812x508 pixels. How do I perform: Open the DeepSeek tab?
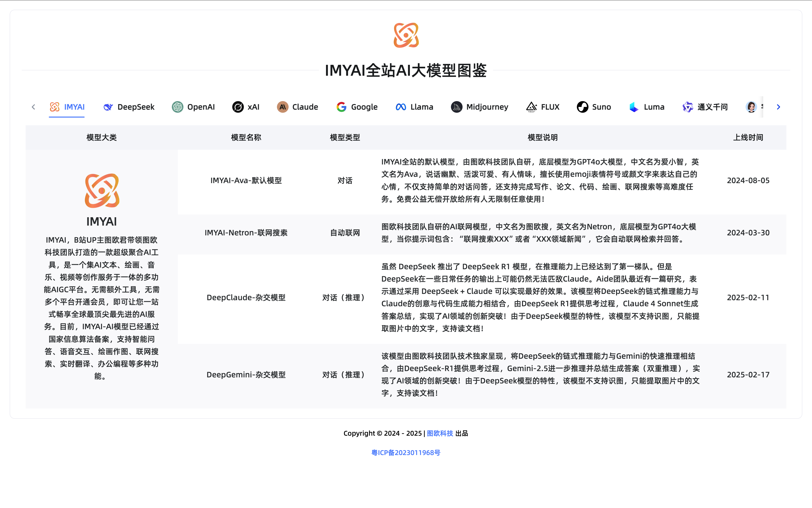pos(129,107)
